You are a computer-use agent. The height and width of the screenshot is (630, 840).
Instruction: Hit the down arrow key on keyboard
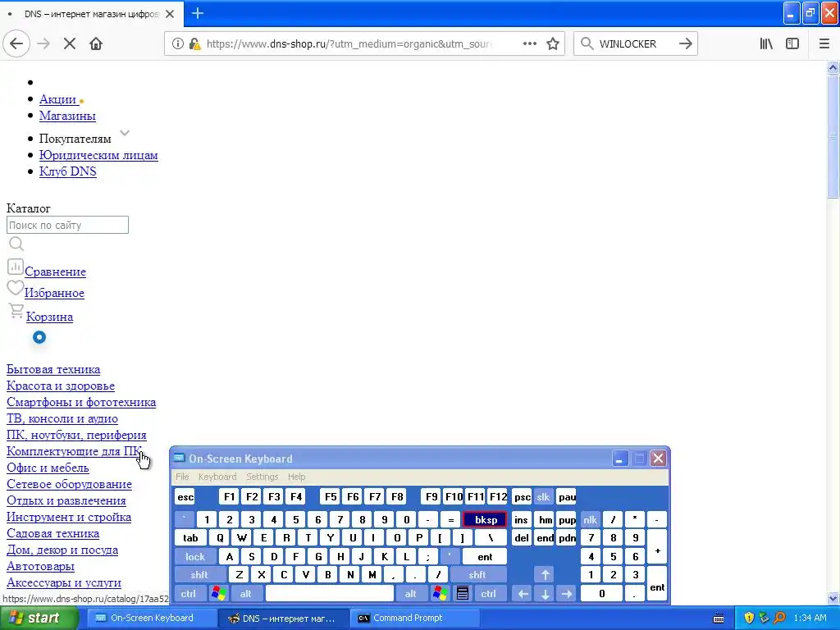[x=545, y=593]
